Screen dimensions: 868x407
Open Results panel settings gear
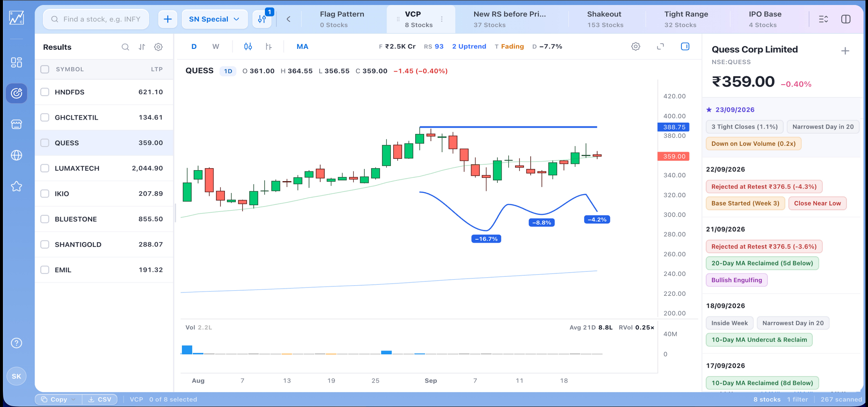click(158, 47)
